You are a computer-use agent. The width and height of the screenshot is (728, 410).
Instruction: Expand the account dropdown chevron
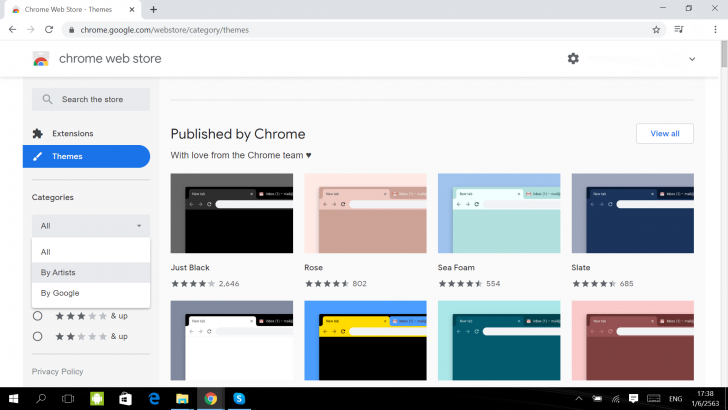click(692, 59)
